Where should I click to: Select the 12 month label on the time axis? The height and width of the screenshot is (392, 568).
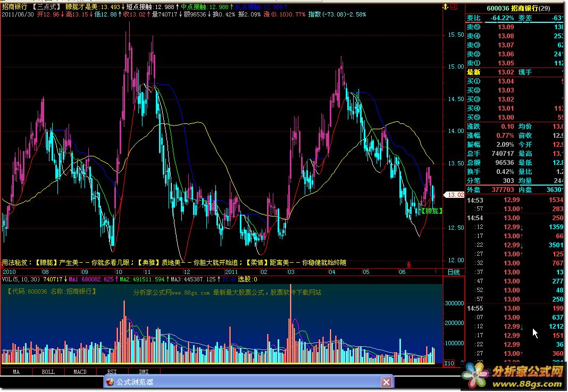click(x=187, y=272)
